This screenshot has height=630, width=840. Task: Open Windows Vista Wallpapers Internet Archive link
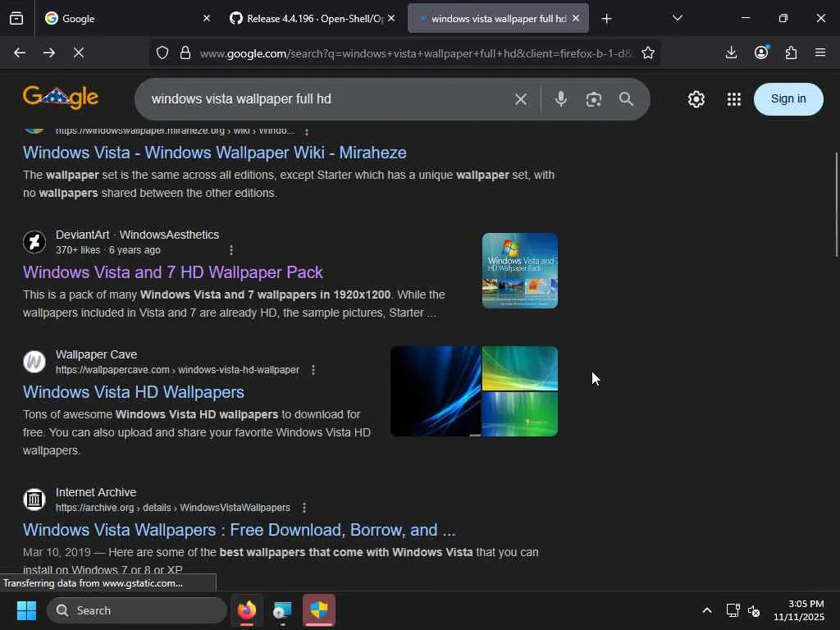click(x=239, y=530)
